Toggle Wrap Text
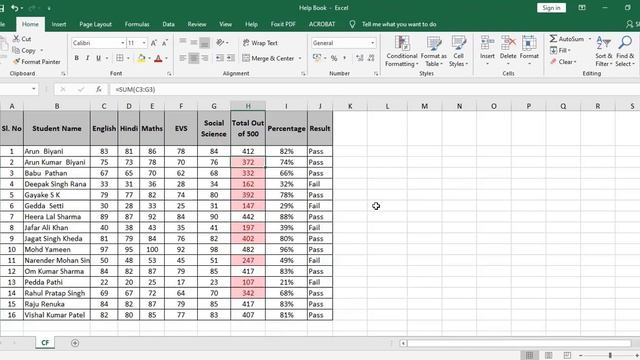 point(260,43)
